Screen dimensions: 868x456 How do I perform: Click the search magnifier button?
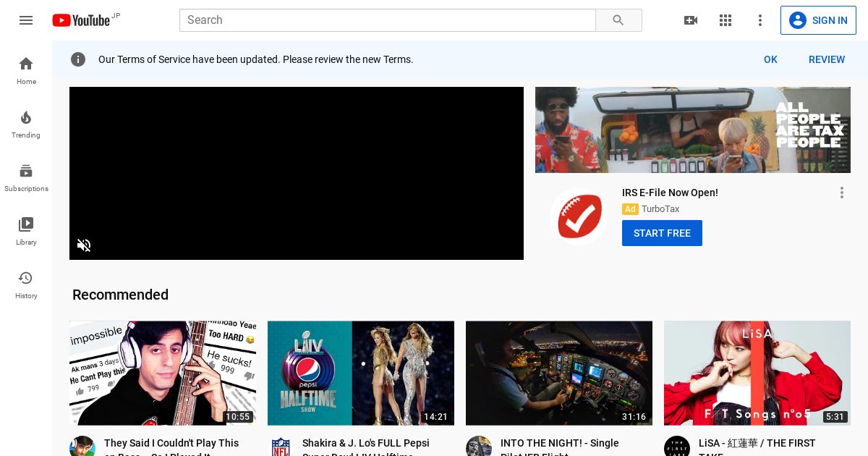click(618, 20)
